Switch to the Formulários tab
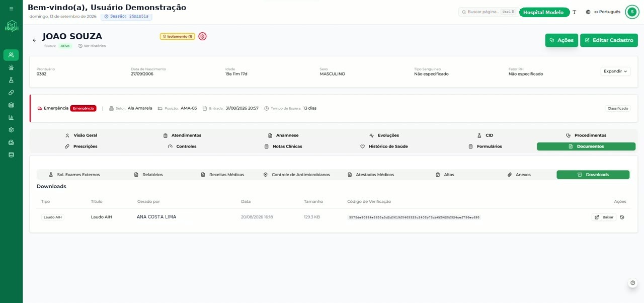 (x=486, y=146)
